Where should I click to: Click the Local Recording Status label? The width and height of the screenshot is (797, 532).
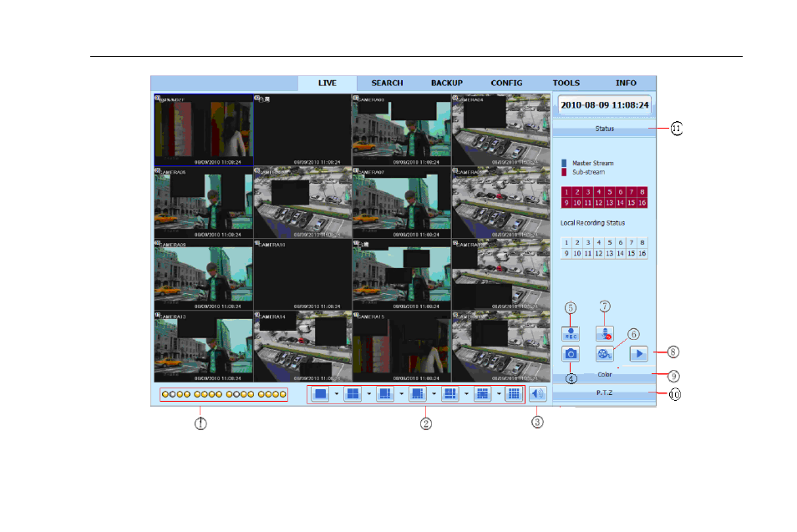point(592,223)
